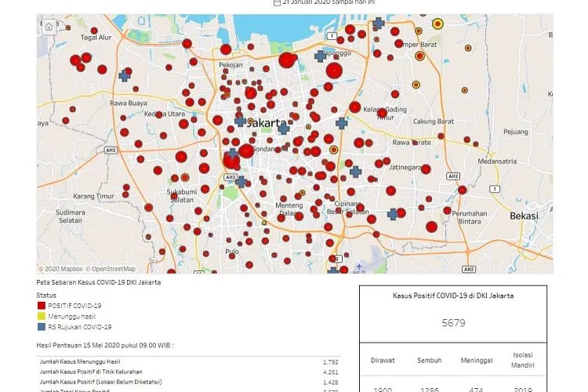Click the POSITIF COVID-19 legend label
Screen dimensions: 588x392
click(x=74, y=306)
